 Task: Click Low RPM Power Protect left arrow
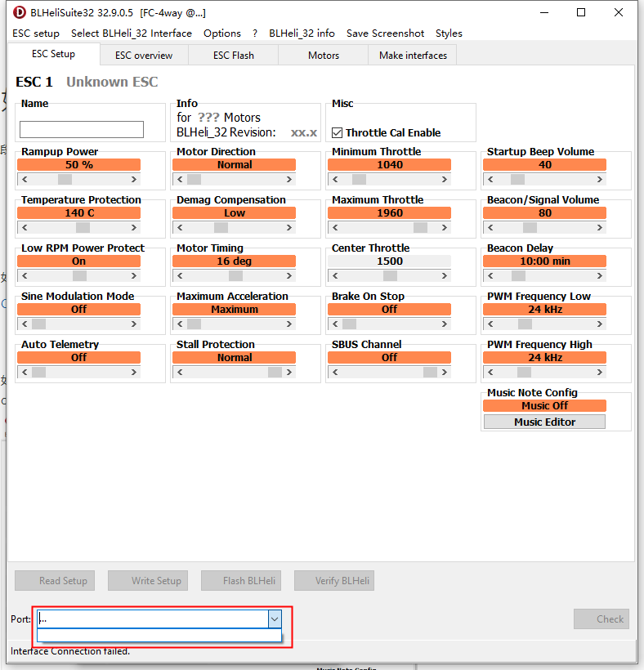pos(25,276)
